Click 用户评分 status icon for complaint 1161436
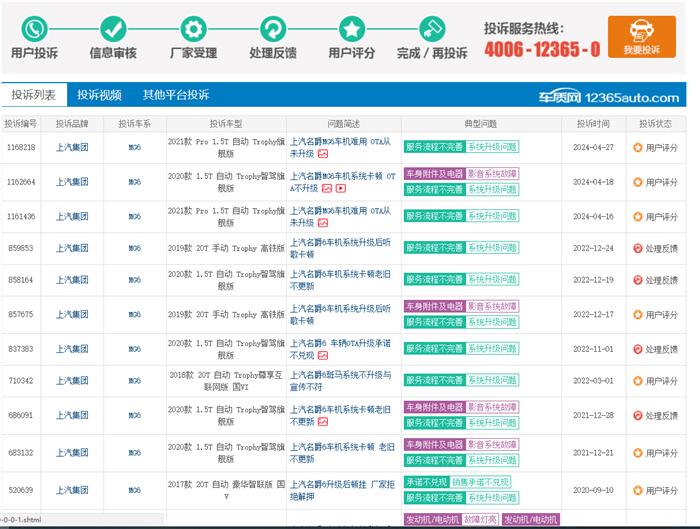The width and height of the screenshot is (700, 529). (638, 217)
